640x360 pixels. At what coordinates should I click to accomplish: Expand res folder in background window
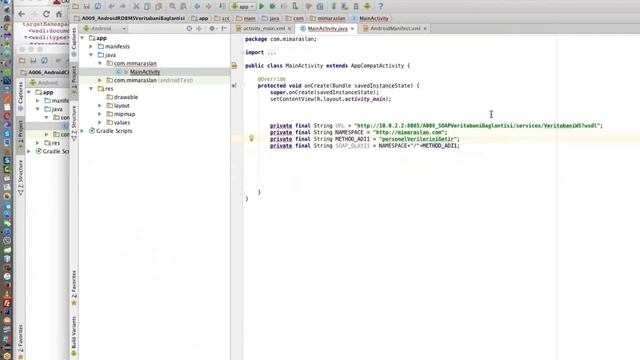pyautogui.click(x=38, y=143)
